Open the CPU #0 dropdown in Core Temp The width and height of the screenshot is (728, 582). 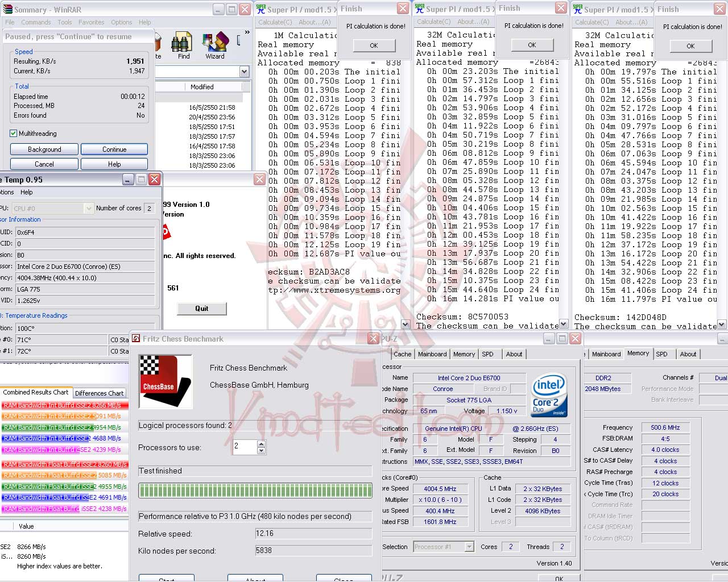88,209
